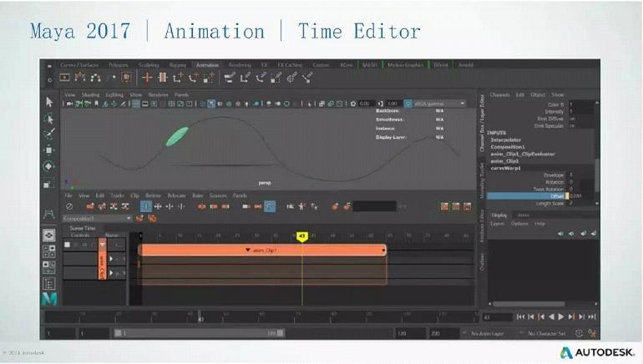Screen dimensions: 643x364
Task: Open vertical Attribute Editor side tab
Action: [x=483, y=227]
